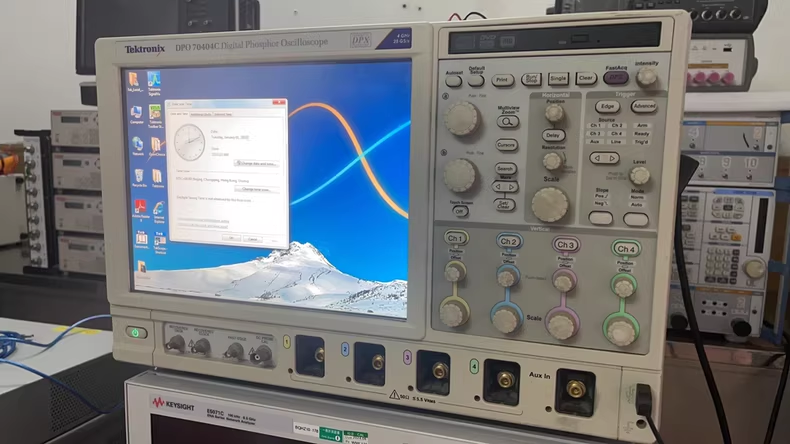Push the green power button

[136, 333]
